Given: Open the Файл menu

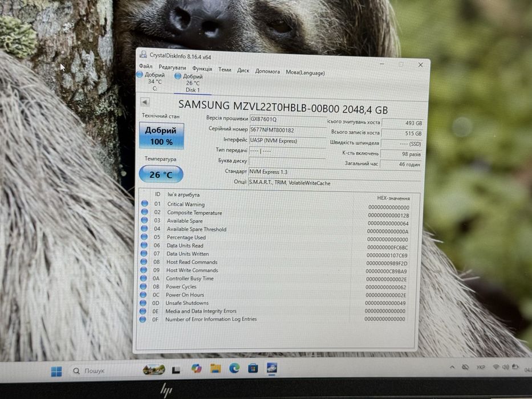Looking at the screenshot, I should [145, 66].
